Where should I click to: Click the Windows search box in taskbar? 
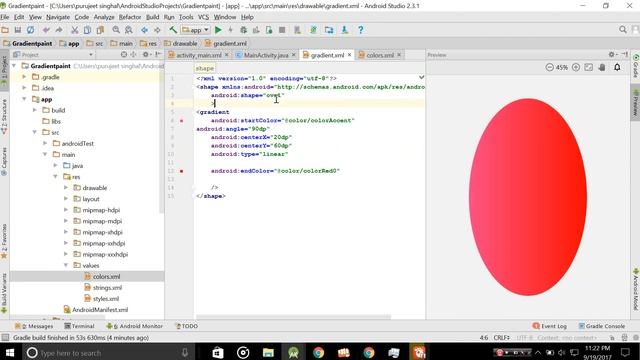(108, 353)
